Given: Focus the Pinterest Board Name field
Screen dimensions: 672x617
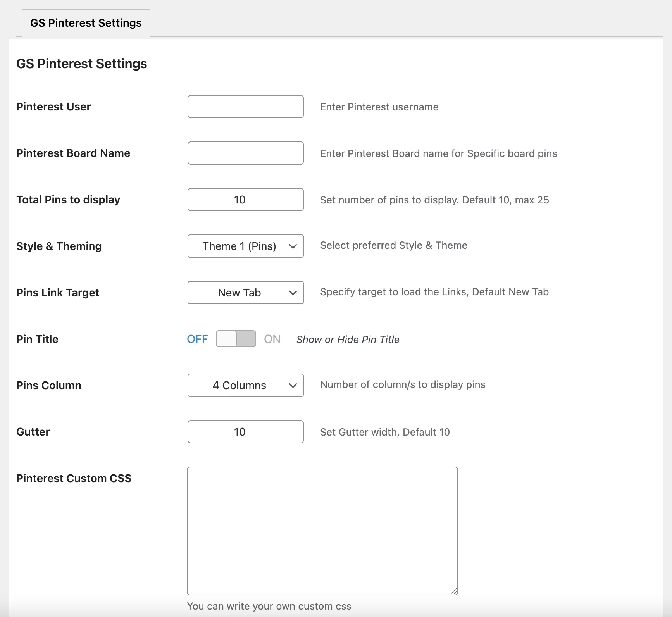Looking at the screenshot, I should click(245, 153).
